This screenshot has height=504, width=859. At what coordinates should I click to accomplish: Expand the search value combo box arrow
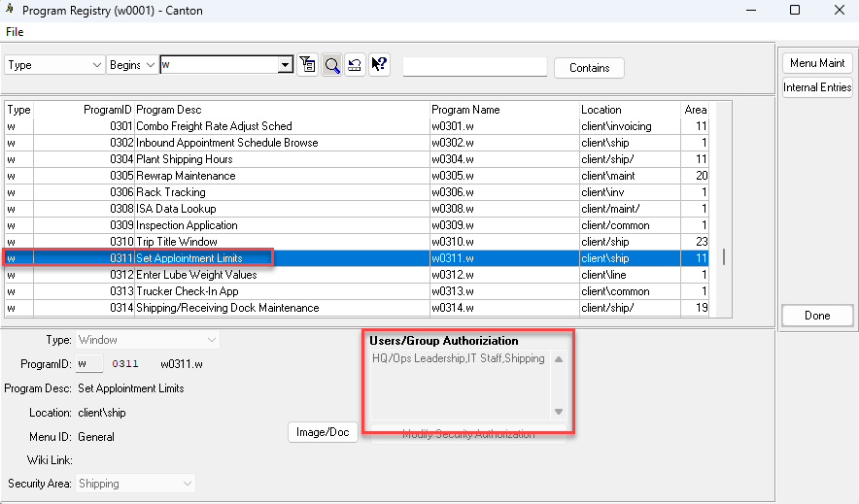click(285, 65)
